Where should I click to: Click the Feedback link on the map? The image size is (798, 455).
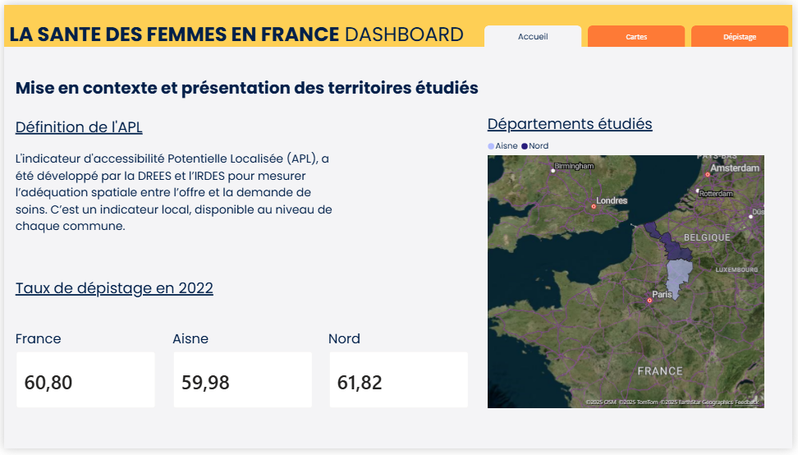pyautogui.click(x=750, y=402)
